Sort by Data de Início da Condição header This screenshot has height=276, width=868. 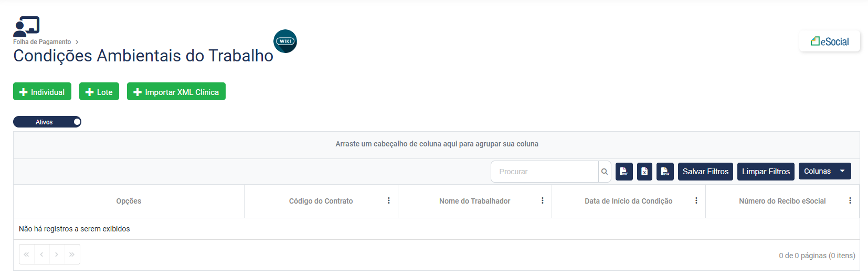pos(628,201)
